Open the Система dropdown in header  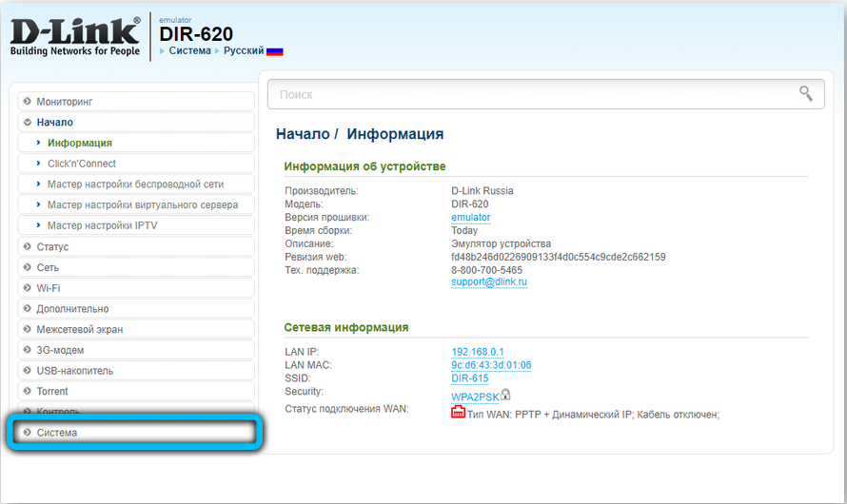click(x=189, y=50)
